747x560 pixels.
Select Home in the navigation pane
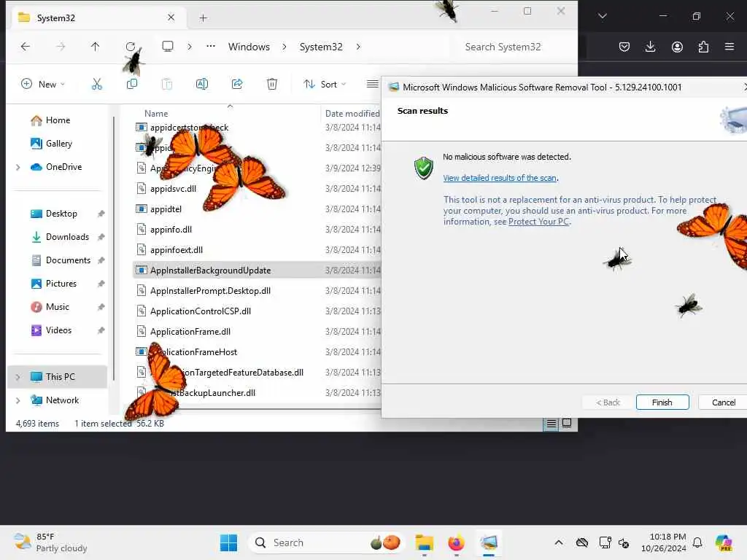click(x=57, y=120)
